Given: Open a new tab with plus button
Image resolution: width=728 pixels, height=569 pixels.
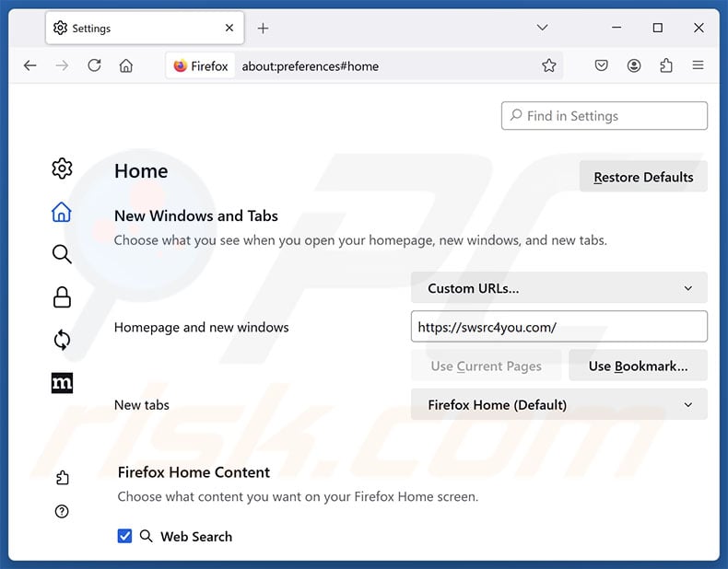Looking at the screenshot, I should pos(263,29).
